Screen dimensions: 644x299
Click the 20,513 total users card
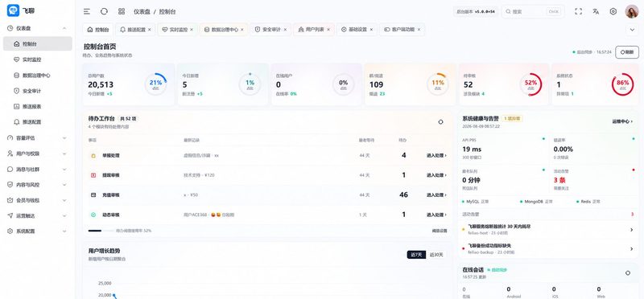(129, 84)
